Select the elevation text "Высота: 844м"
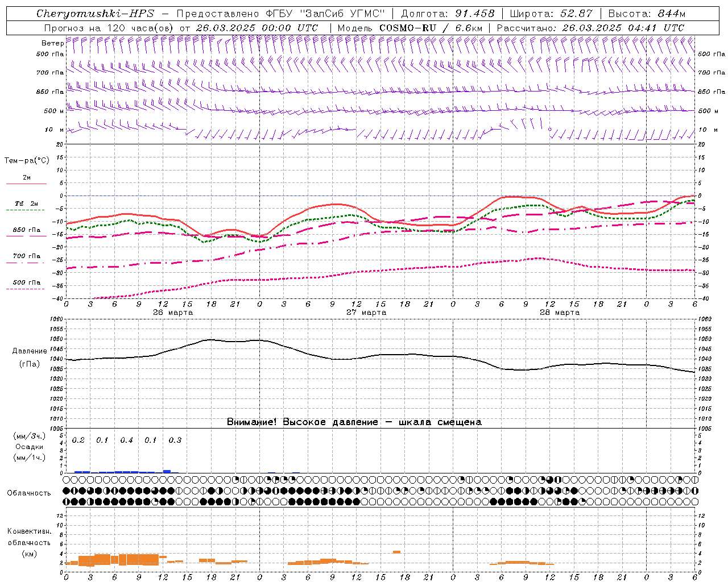The image size is (728, 582). pyautogui.click(x=647, y=14)
